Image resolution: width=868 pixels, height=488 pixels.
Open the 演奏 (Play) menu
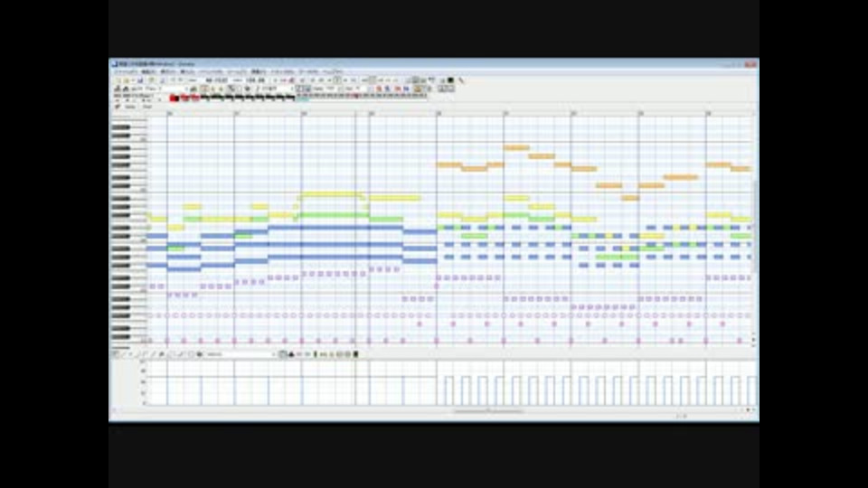point(258,71)
